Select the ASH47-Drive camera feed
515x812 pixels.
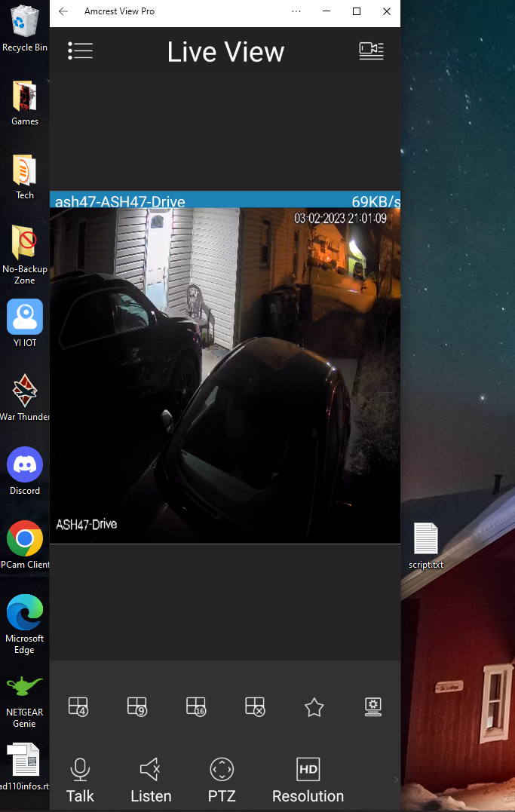pos(225,375)
